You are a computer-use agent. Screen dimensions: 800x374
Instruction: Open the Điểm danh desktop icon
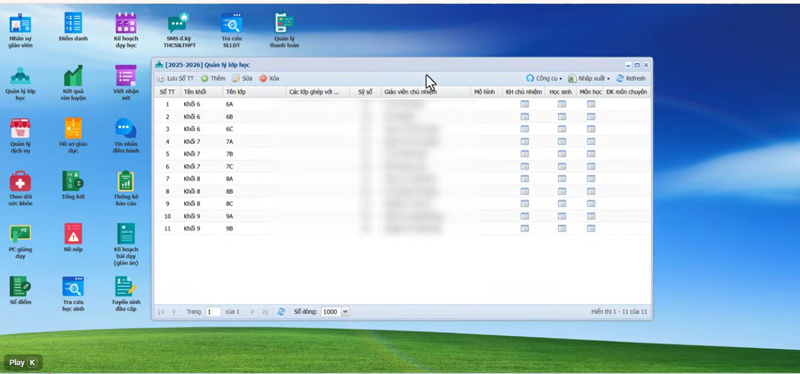[x=73, y=27]
